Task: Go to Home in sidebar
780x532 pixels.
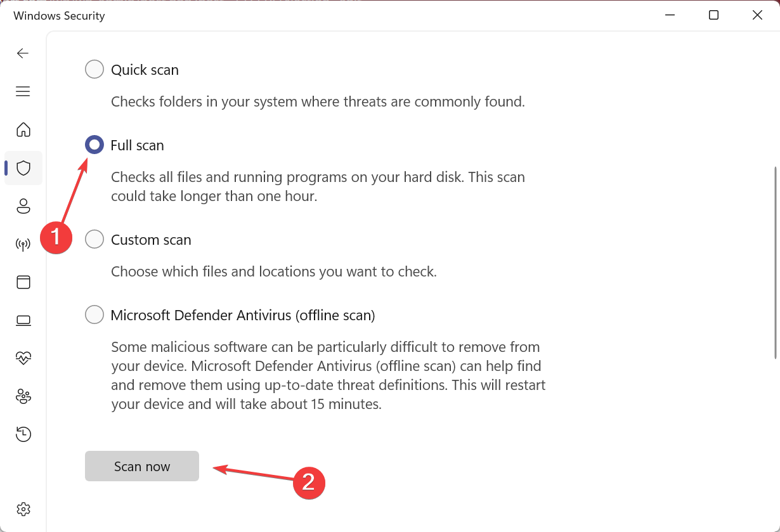Action: pyautogui.click(x=23, y=130)
